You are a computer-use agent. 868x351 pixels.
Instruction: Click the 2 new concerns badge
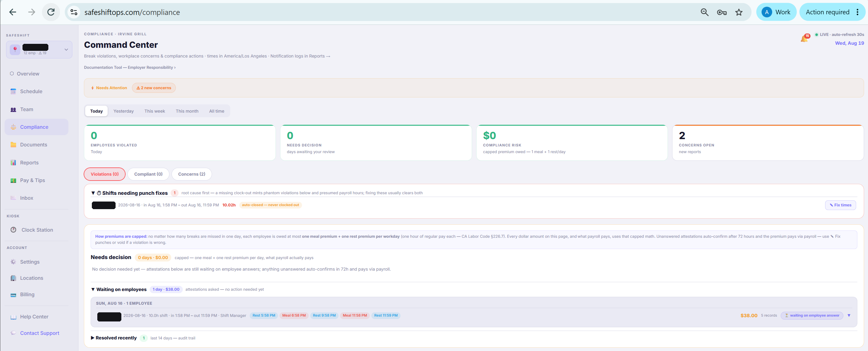click(x=154, y=88)
